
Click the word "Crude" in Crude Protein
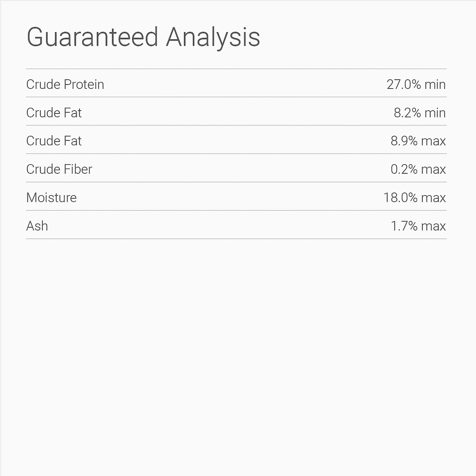[x=43, y=84]
